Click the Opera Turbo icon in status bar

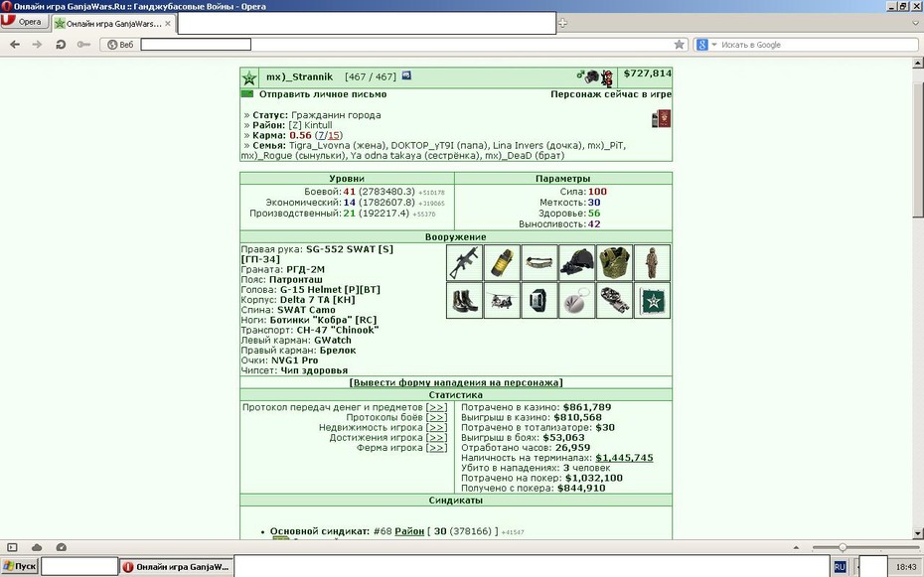(x=62, y=547)
